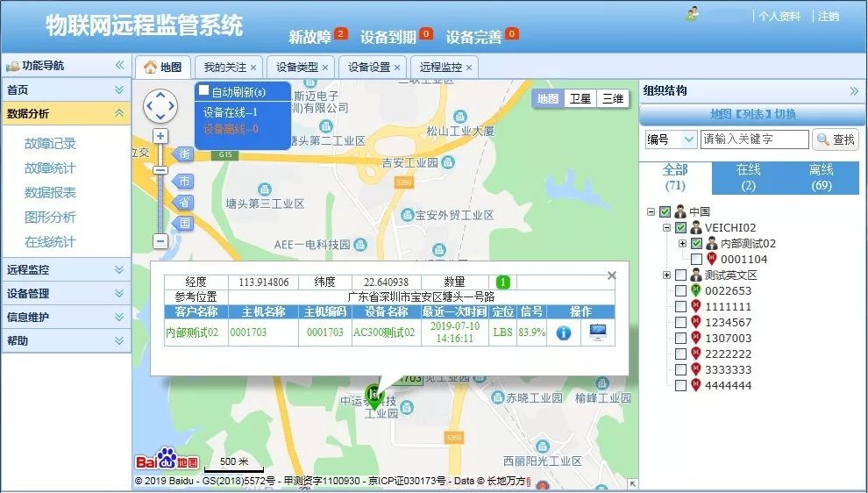Zoom out with the map minus button
This screenshot has height=493, width=868.
coord(160,241)
